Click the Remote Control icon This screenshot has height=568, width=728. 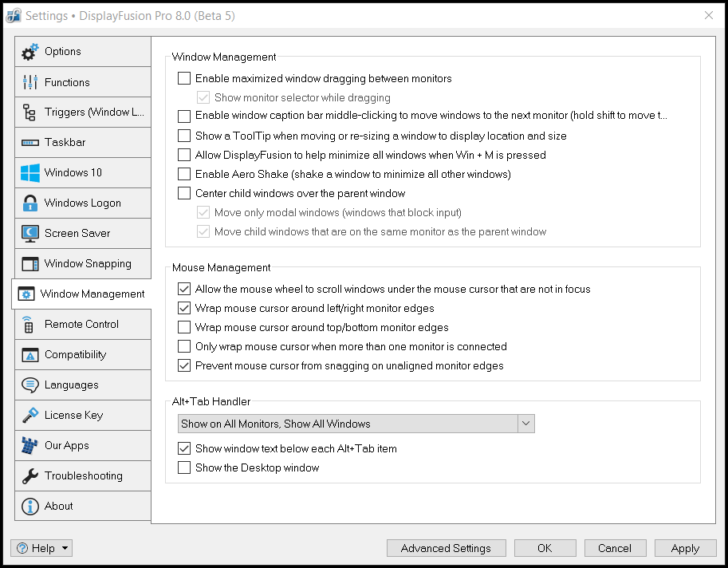click(30, 325)
